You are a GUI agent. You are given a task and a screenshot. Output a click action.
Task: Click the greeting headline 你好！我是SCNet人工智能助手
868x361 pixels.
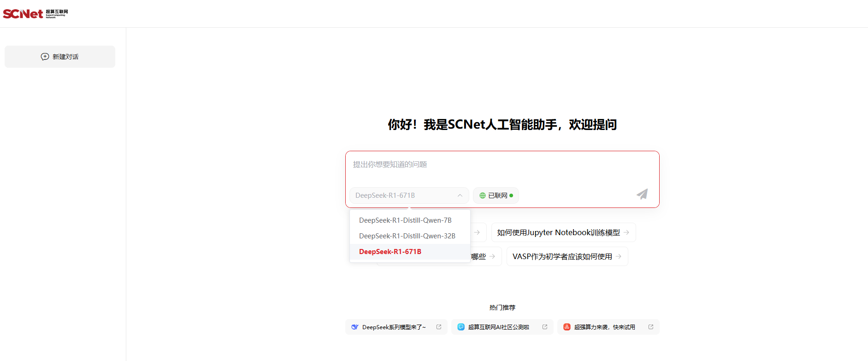(502, 124)
